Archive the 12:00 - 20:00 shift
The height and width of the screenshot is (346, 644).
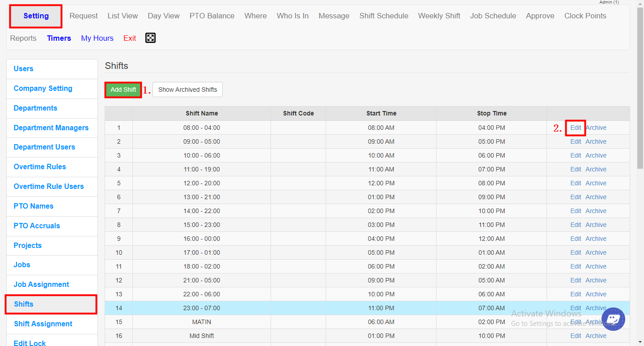click(596, 183)
